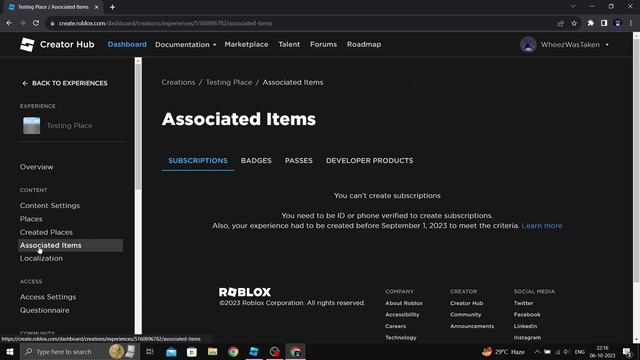The image size is (640, 360).
Task: Bookmark this page with star icon
Action: pyautogui.click(x=574, y=23)
